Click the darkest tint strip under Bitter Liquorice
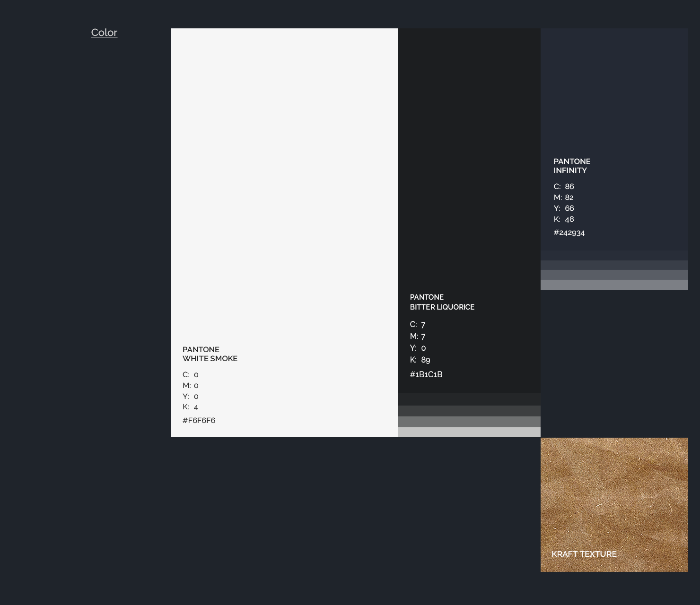 click(469, 399)
